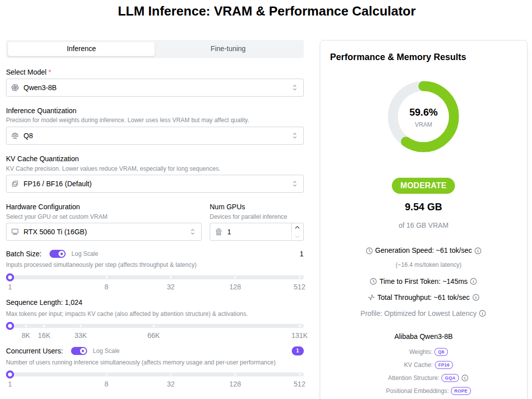This screenshot has width=532, height=399.
Task: Click info icon next to Total Throughput
Action: coord(476,297)
